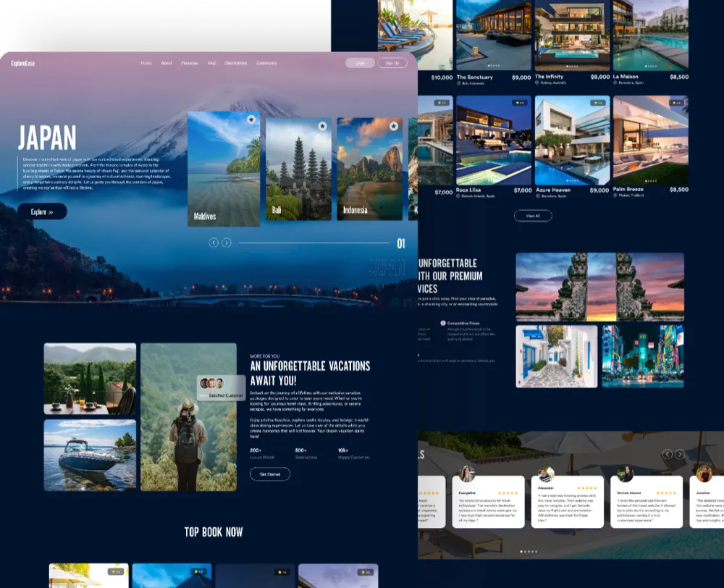Favorite the Indonesia card star icon
The height and width of the screenshot is (588, 724).
tap(393, 125)
